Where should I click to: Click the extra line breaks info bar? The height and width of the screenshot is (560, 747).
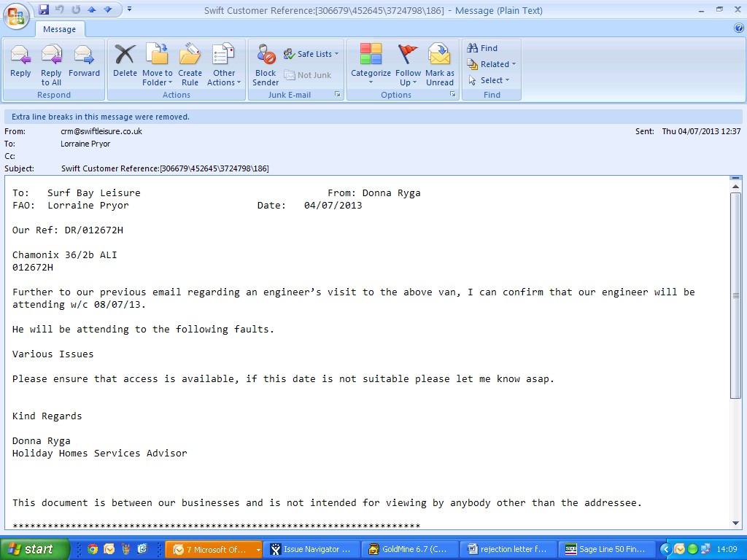click(373, 117)
